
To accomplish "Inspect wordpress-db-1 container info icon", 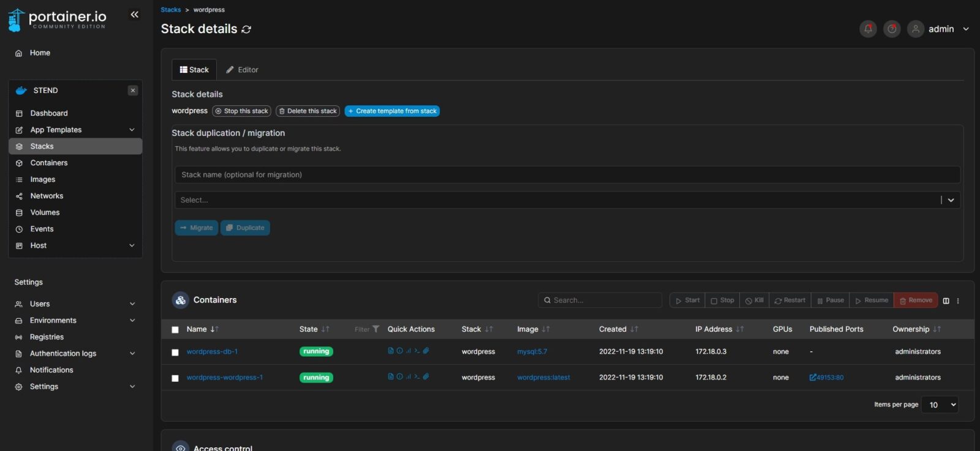I will click(399, 351).
